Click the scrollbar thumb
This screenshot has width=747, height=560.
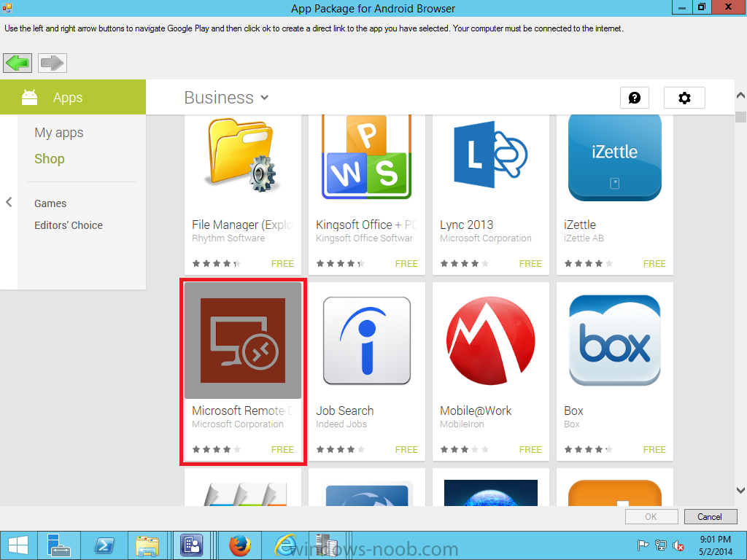pyautogui.click(x=740, y=117)
